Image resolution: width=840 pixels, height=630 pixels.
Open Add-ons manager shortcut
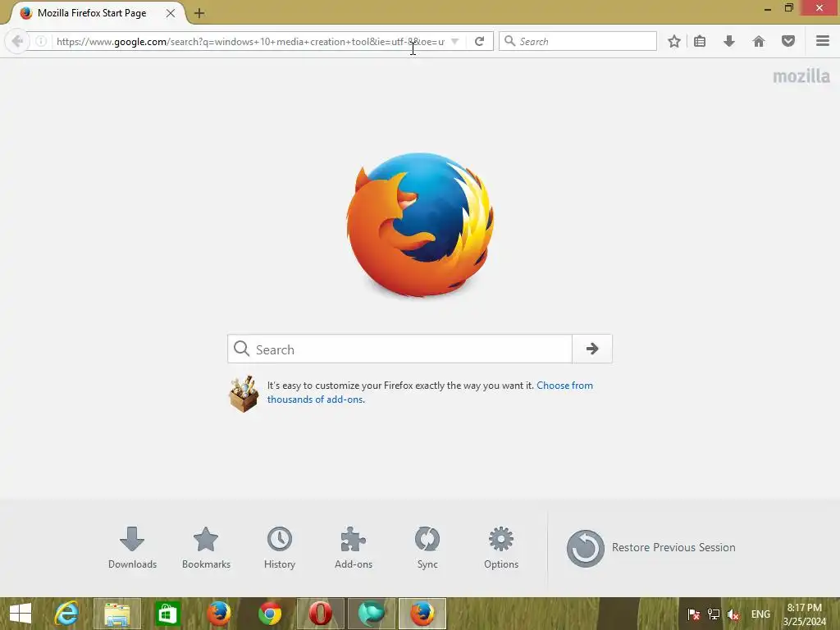[354, 547]
